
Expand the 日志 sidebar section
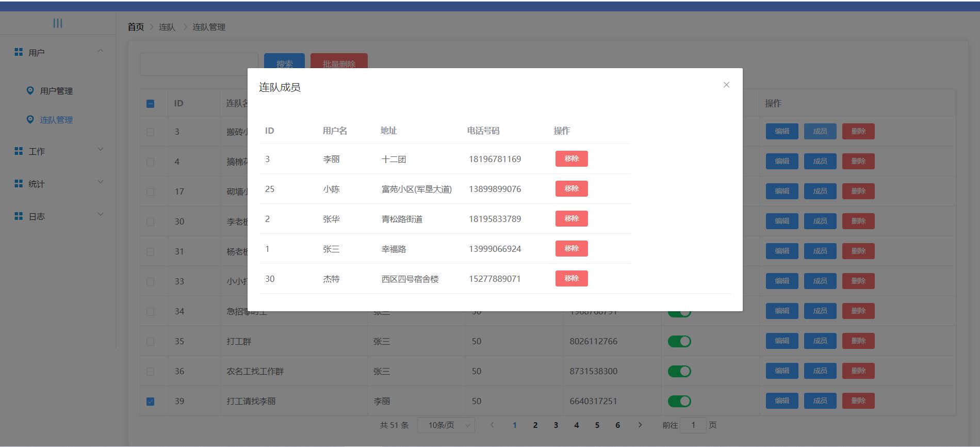[x=101, y=215]
